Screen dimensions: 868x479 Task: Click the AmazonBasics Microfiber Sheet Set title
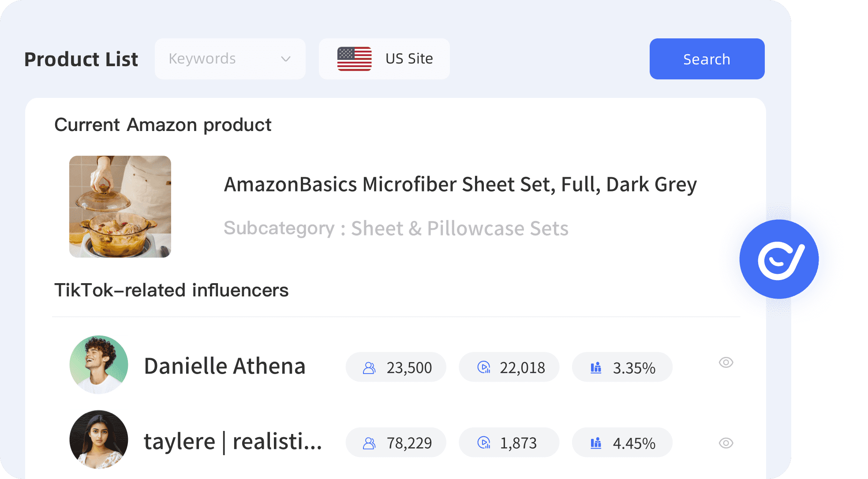click(x=460, y=184)
